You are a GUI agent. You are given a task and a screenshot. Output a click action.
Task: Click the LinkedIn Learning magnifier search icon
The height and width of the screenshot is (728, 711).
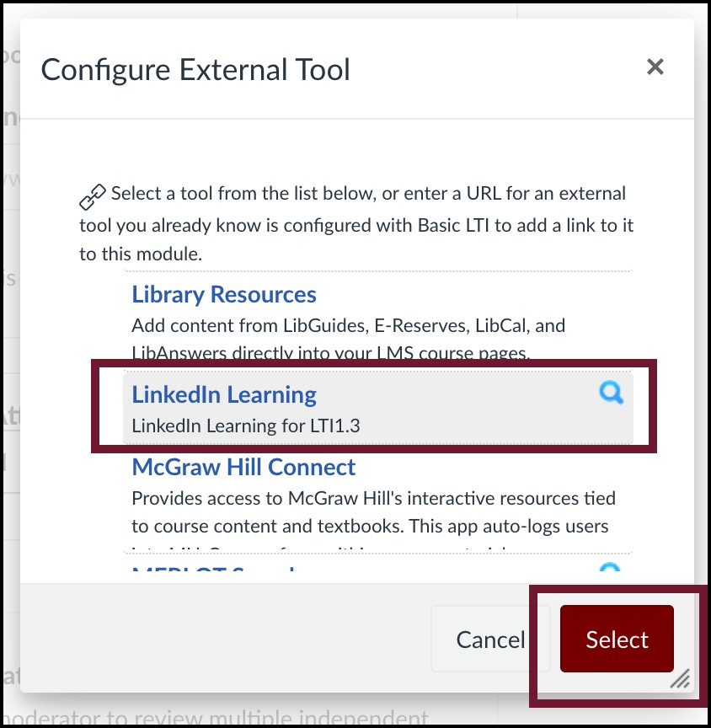(x=611, y=393)
